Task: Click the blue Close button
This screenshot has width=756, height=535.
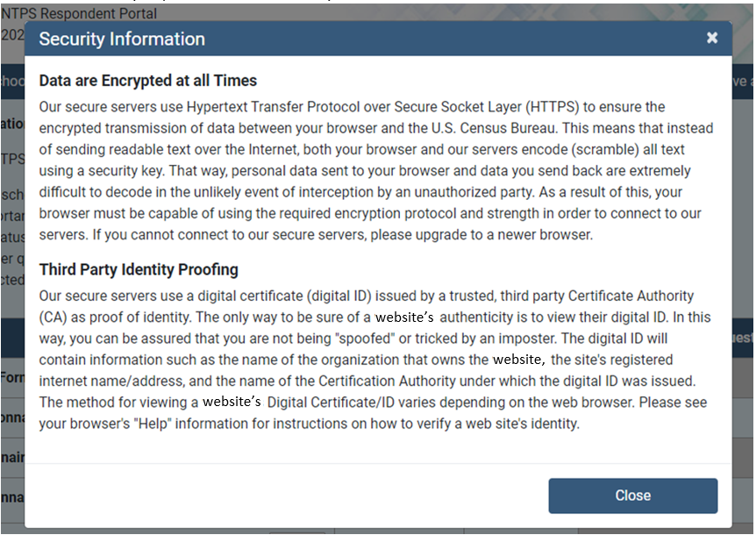Action: 632,496
